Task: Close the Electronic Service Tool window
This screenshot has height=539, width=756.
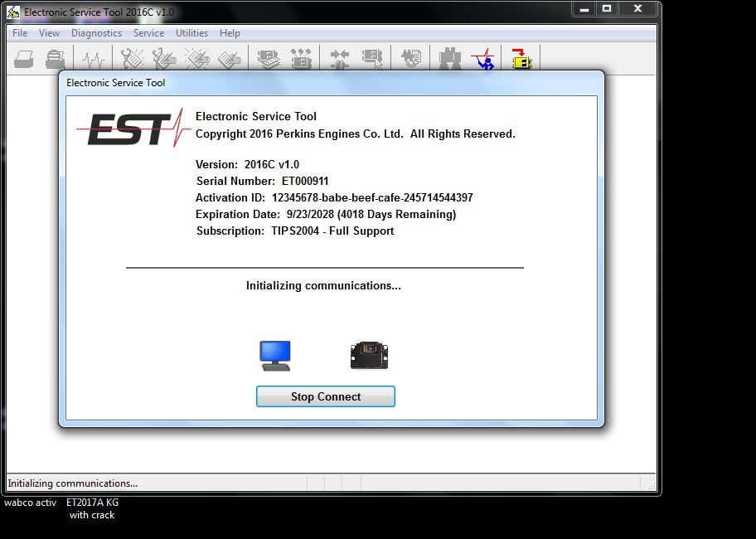Action: point(638,9)
